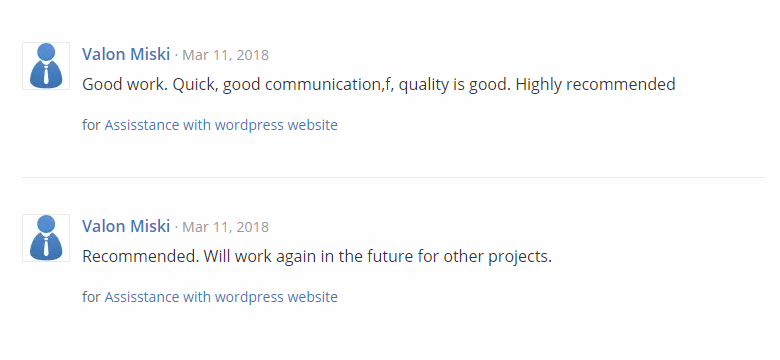
Task: Click the avatar icon beside the bottom review
Action: pos(46,238)
